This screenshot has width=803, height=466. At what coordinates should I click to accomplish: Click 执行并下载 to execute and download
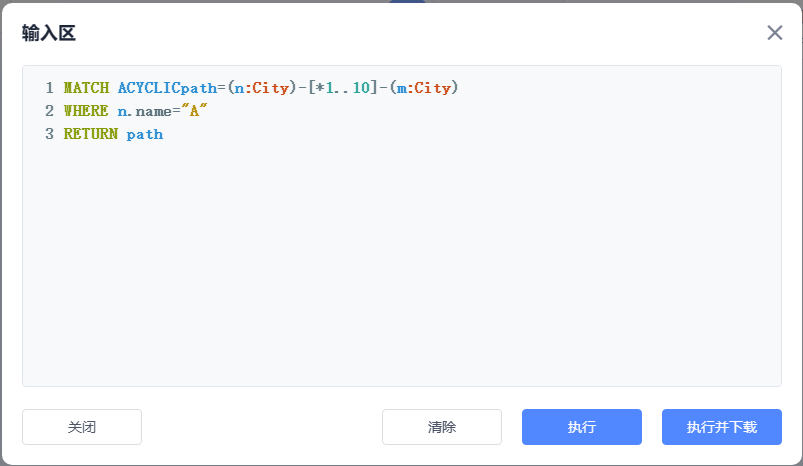[x=721, y=427]
